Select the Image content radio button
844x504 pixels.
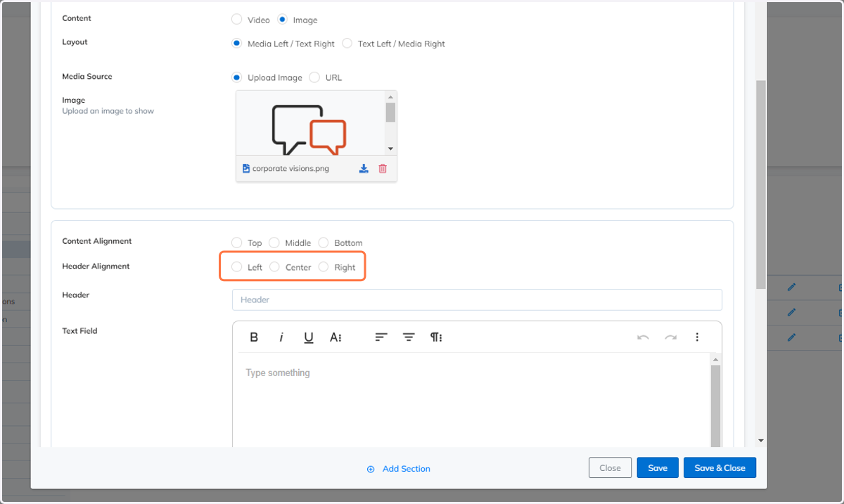[x=282, y=19]
